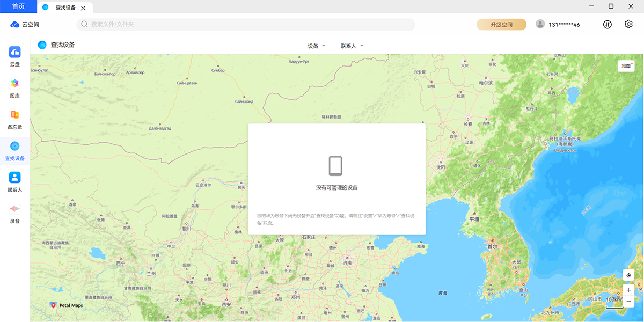Maximize the application window
Screen dimensions: 644x322
point(611,6)
